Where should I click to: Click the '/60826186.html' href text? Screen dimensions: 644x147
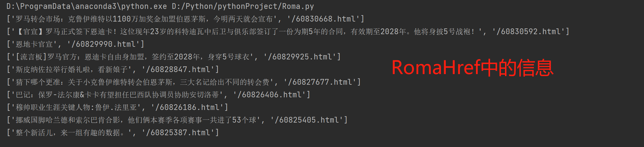coord(187,107)
